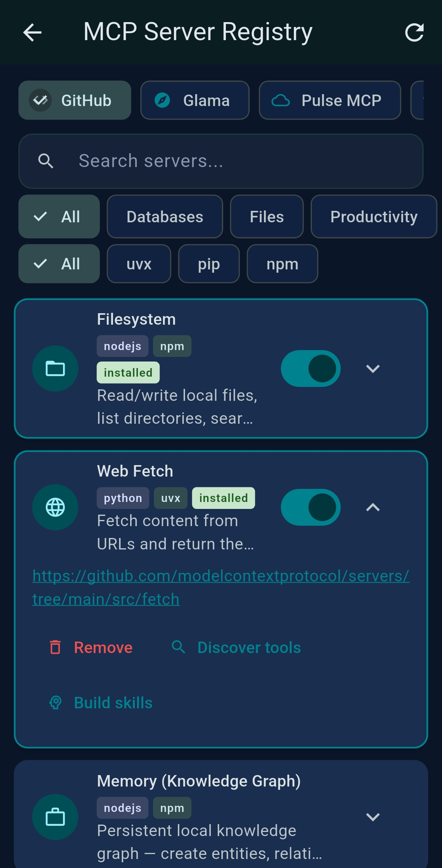Select the GitHub registry source
Viewport: 442px width, 868px height.
click(x=74, y=100)
